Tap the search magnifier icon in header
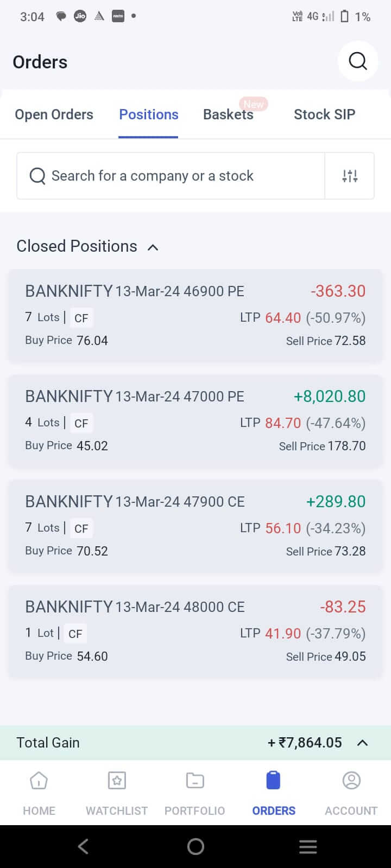This screenshot has height=868, width=391. click(x=357, y=61)
